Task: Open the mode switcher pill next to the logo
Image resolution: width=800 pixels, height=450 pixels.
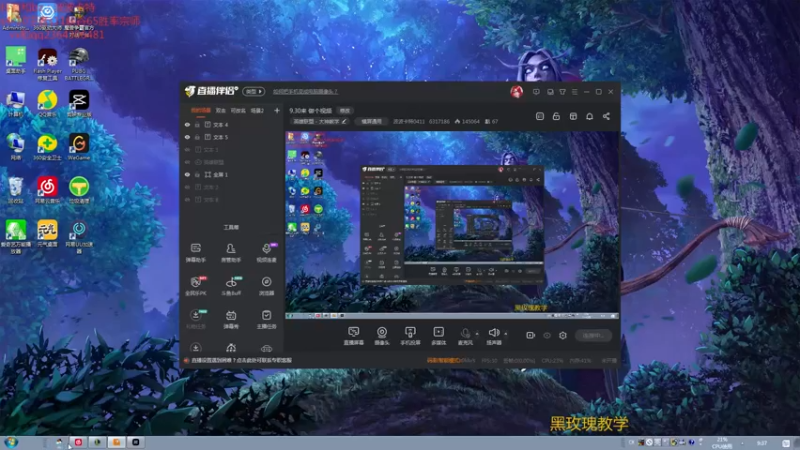Action: 254,91
